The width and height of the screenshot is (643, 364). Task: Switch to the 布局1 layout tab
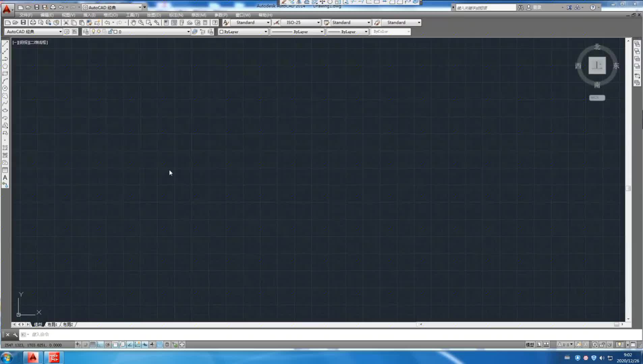point(52,325)
